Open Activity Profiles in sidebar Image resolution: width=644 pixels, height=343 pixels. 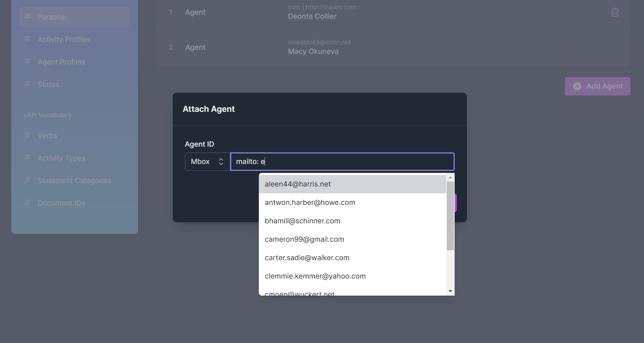click(64, 40)
